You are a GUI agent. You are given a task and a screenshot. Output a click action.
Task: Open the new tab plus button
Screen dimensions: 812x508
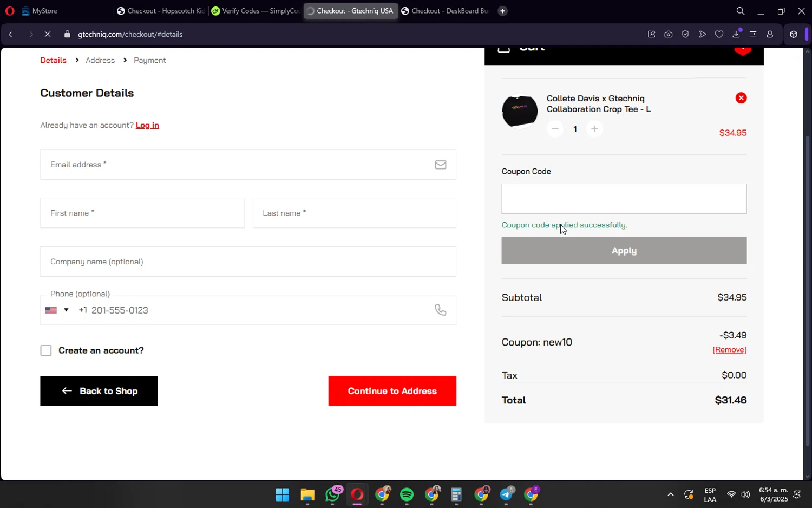[502, 11]
